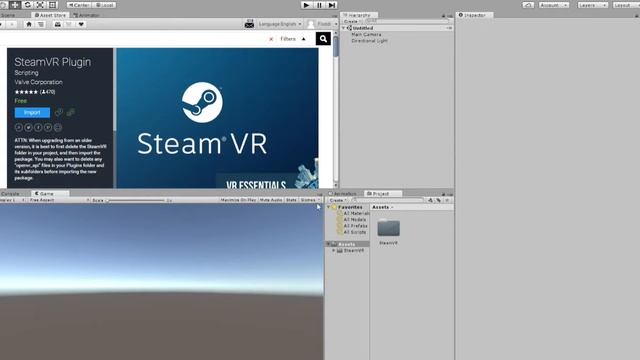Open the Free Aspect dropdown
This screenshot has width=640, height=360.
pyautogui.click(x=60, y=200)
